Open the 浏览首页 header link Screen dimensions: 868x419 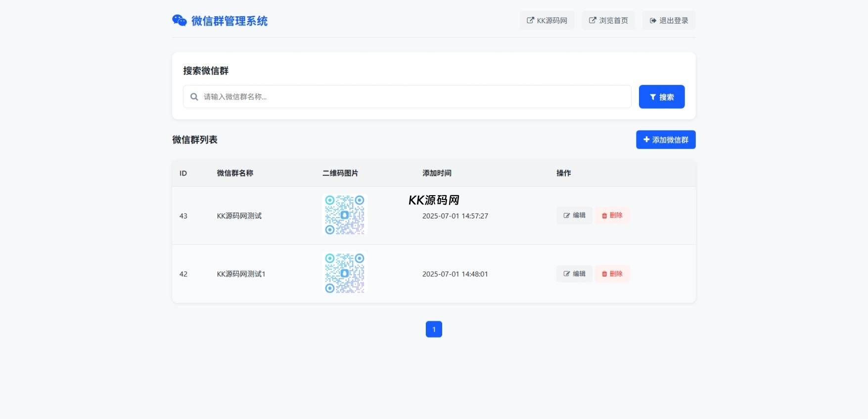click(608, 20)
